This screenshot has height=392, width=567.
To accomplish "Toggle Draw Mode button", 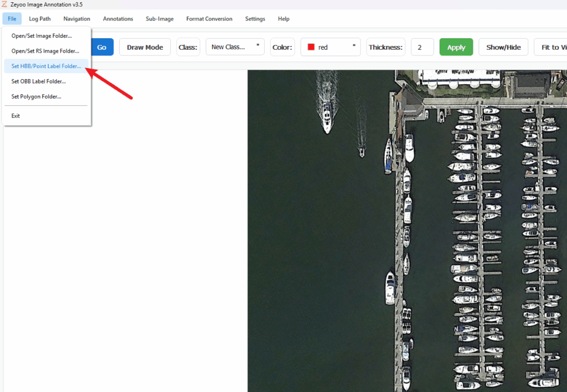I will 145,47.
